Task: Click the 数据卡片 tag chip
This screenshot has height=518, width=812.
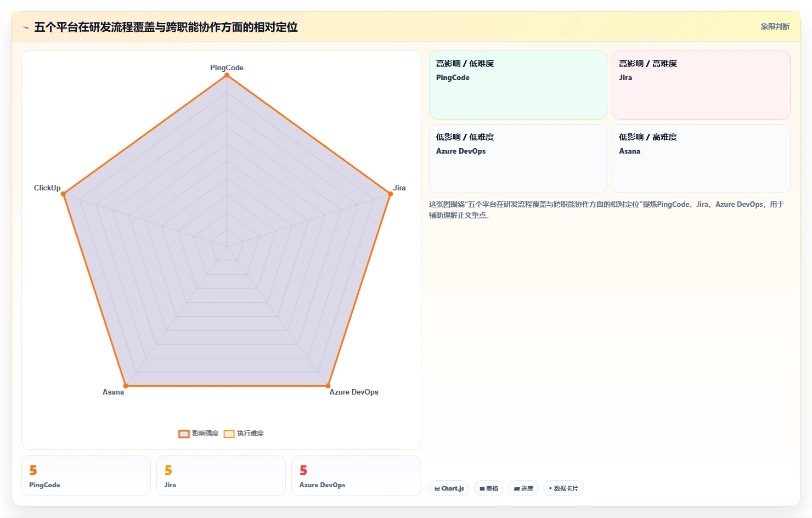Action: [x=563, y=488]
